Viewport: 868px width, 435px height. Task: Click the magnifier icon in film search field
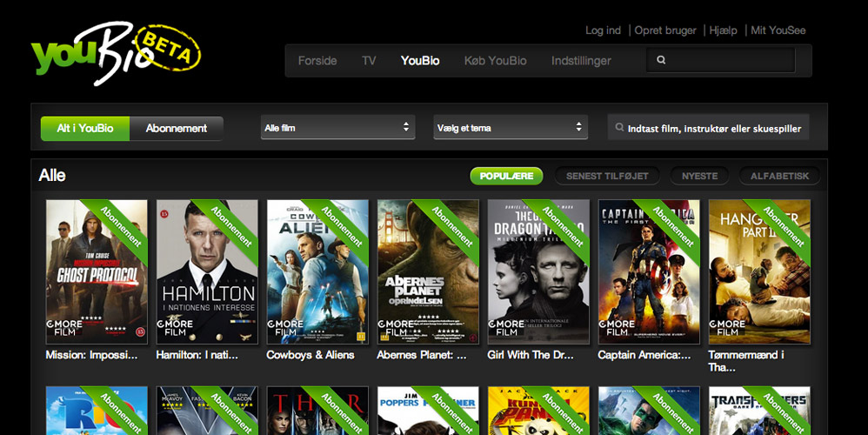(619, 127)
